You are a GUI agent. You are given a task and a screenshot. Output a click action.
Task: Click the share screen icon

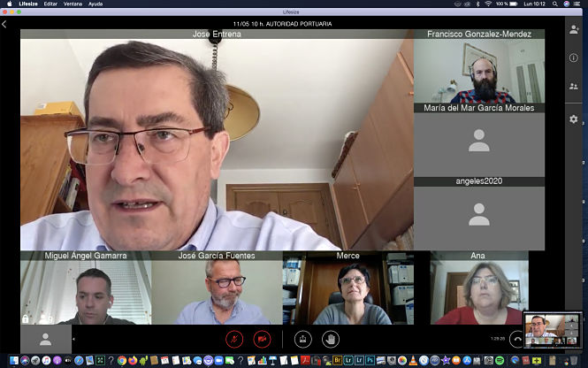click(x=302, y=339)
